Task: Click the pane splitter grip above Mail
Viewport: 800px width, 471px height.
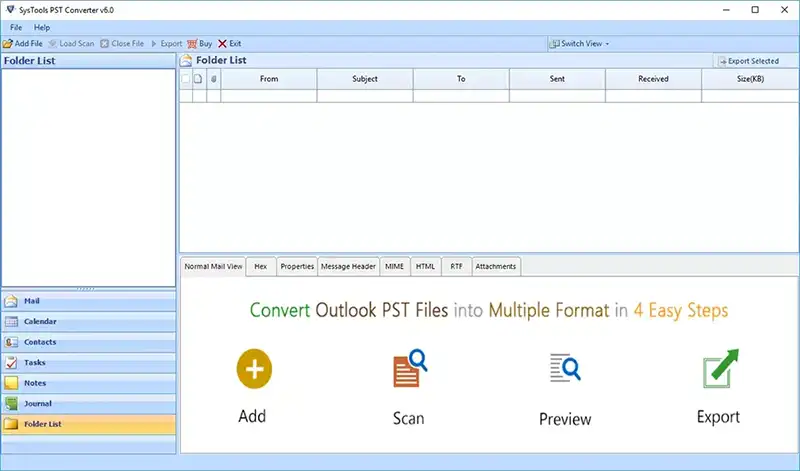Action: (x=86, y=289)
